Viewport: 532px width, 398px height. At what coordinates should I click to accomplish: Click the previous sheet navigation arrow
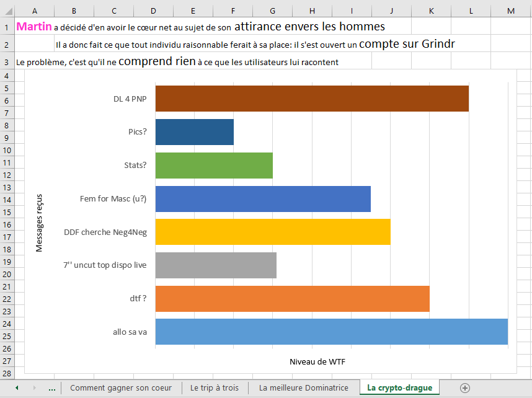point(17,387)
